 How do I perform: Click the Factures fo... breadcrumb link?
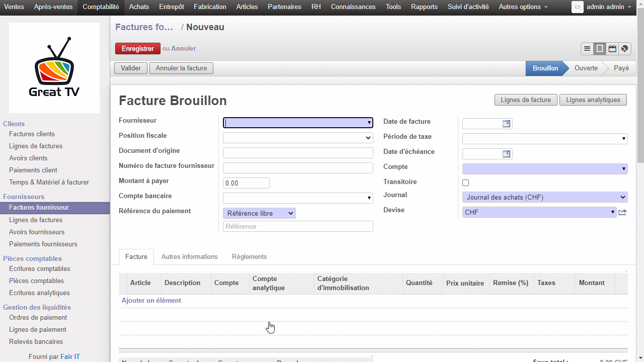[x=144, y=27]
